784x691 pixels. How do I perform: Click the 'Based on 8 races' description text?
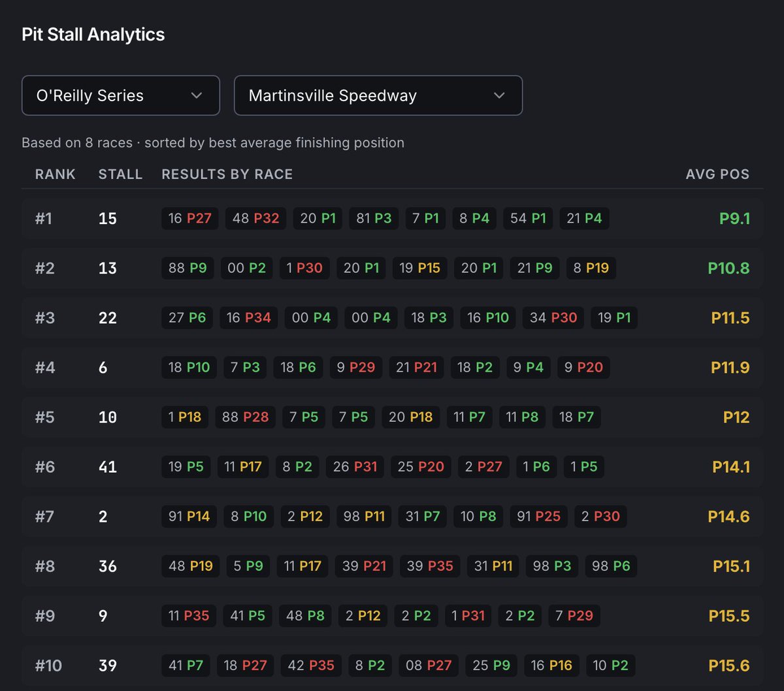[213, 142]
